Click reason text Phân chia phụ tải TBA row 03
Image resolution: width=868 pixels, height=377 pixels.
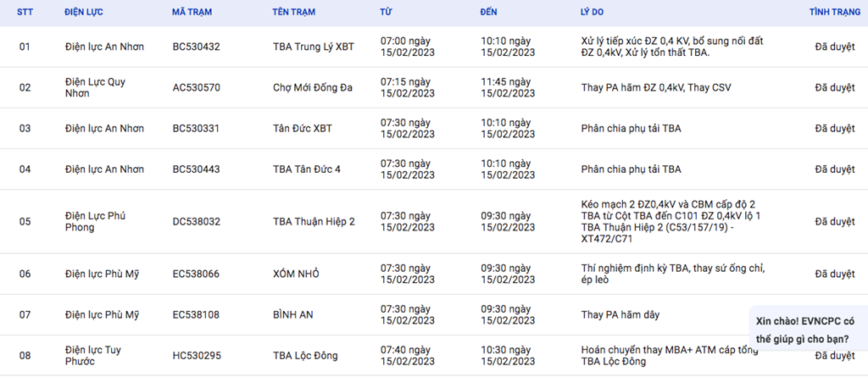631,129
